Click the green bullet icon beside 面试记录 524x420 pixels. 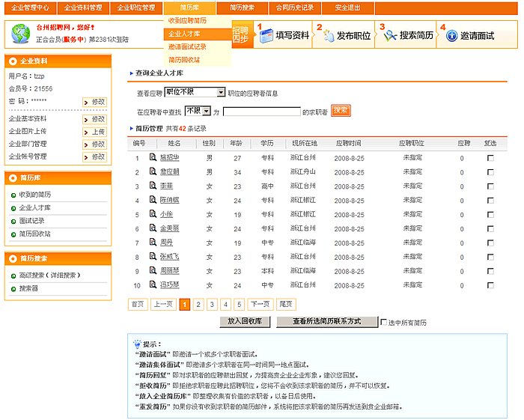13,221
